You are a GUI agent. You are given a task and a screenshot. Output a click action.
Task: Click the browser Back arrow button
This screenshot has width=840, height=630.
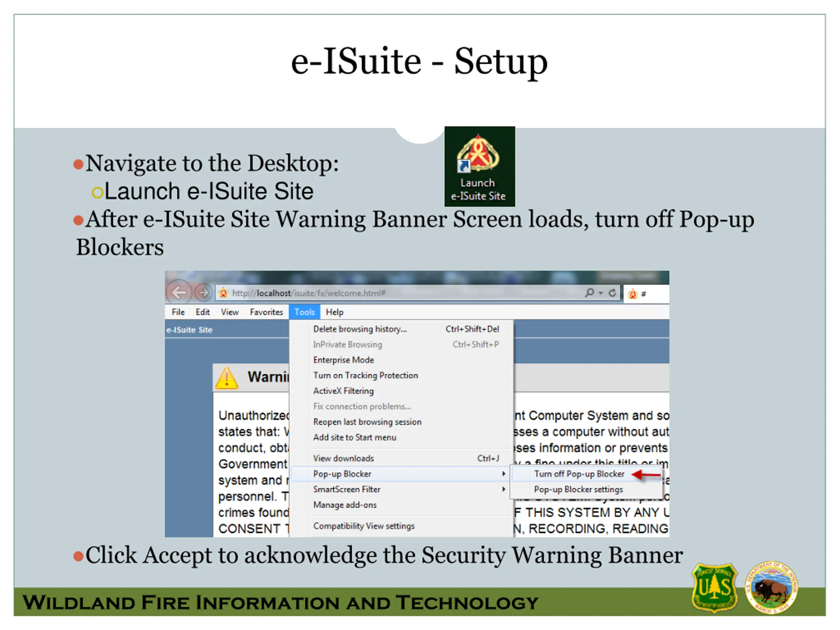(x=178, y=292)
